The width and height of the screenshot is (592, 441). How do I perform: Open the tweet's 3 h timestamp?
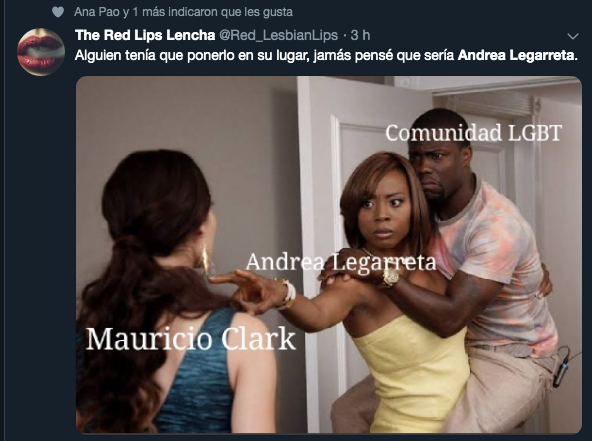coord(360,35)
